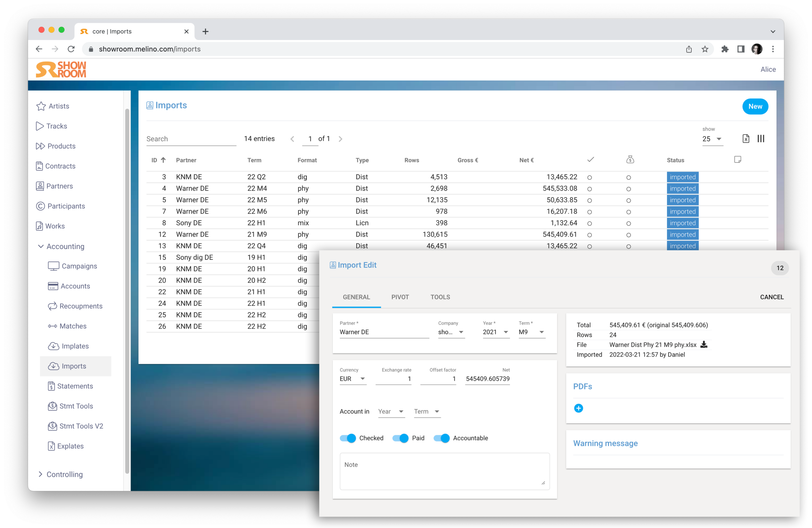Click into the Note text area
Viewport: 812px width, 528px height.
[444, 471]
